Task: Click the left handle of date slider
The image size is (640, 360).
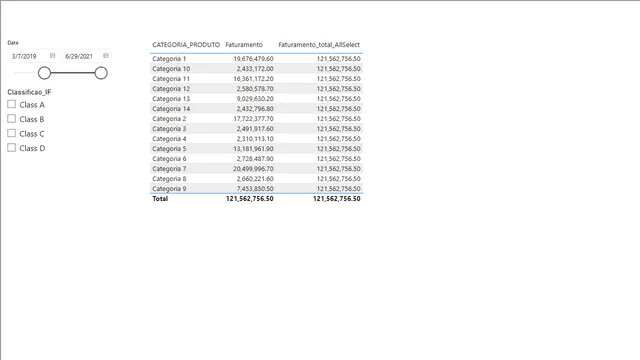Action: [x=44, y=73]
